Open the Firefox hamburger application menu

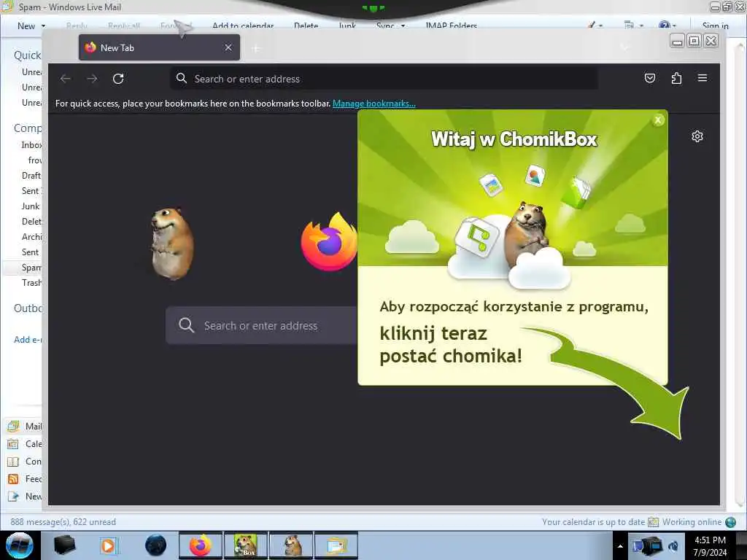[x=703, y=78]
